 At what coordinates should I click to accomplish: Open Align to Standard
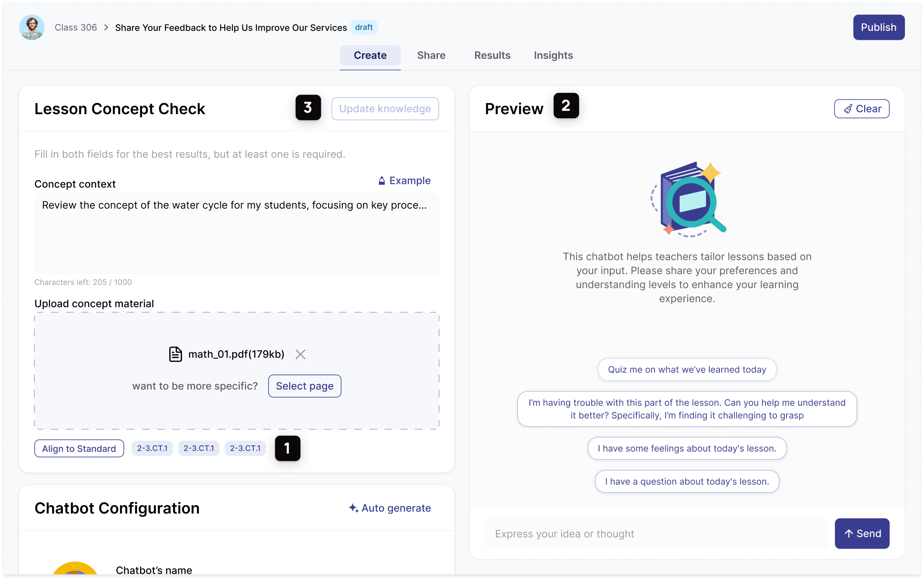[x=79, y=449]
